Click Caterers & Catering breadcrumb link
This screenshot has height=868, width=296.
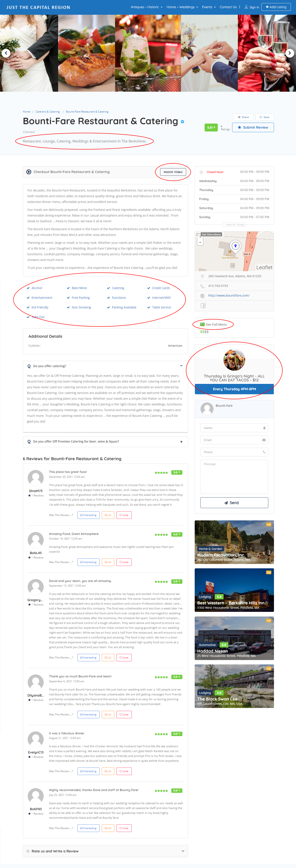(x=48, y=111)
